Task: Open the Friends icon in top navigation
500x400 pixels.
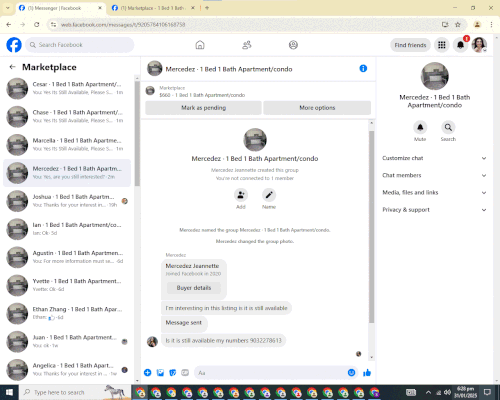Action: pyautogui.click(x=247, y=45)
